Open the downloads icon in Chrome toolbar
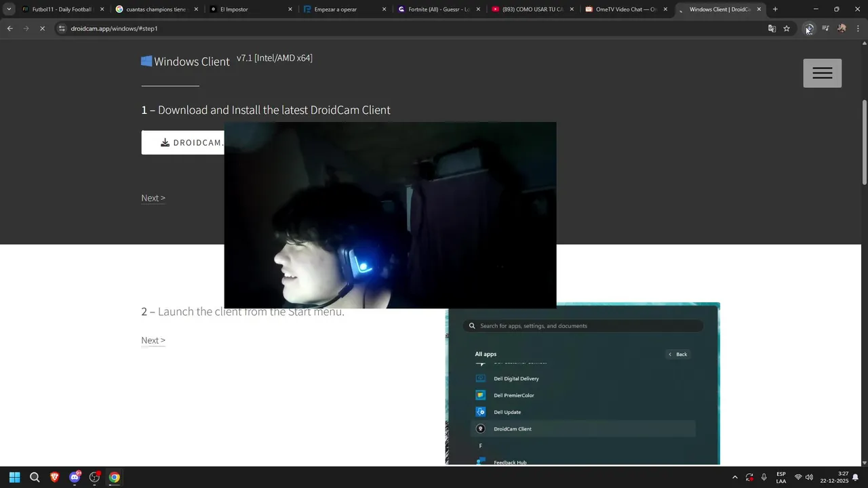The image size is (868, 488). [x=809, y=28]
